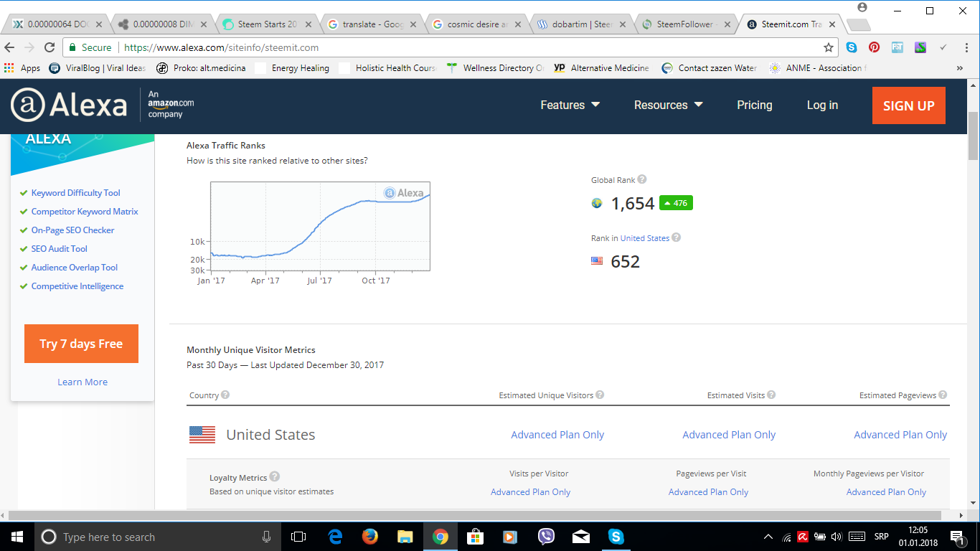Viewport: 980px width, 551px height.
Task: Show hidden system tray icons
Action: click(768, 537)
